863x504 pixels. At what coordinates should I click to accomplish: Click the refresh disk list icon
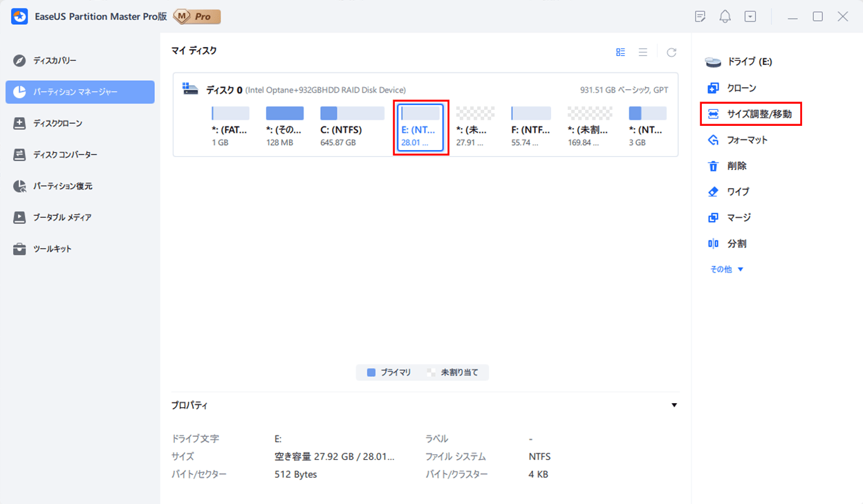[x=671, y=53]
